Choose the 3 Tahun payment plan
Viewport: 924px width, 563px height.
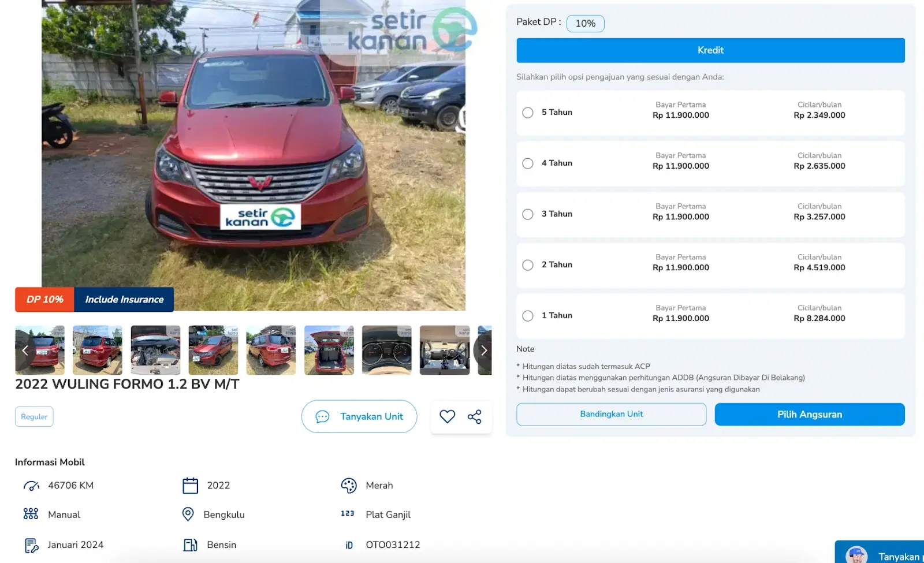tap(527, 214)
